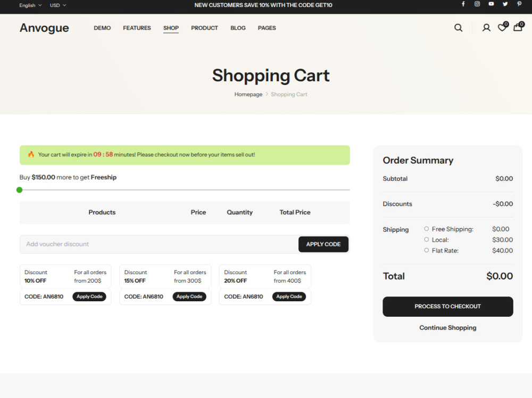
Task: Click the fire icon in expiry banner
Action: tap(31, 155)
